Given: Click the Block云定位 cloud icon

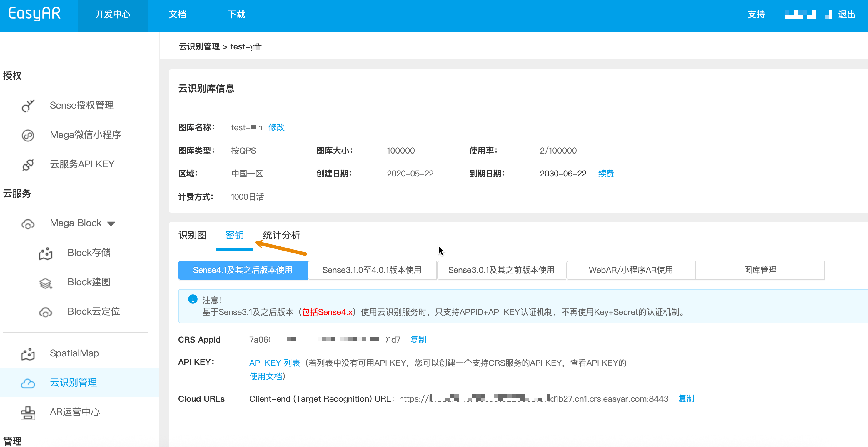Looking at the screenshot, I should [x=46, y=312].
